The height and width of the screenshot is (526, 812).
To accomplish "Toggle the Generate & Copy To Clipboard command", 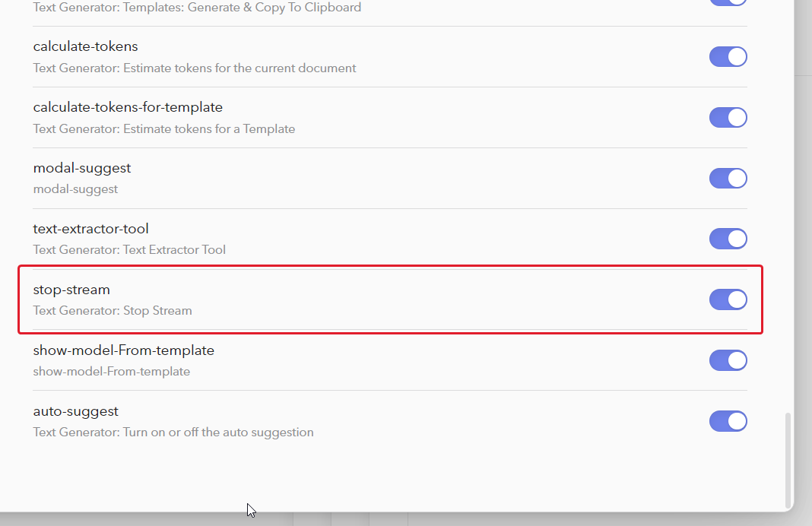I will pyautogui.click(x=728, y=3).
